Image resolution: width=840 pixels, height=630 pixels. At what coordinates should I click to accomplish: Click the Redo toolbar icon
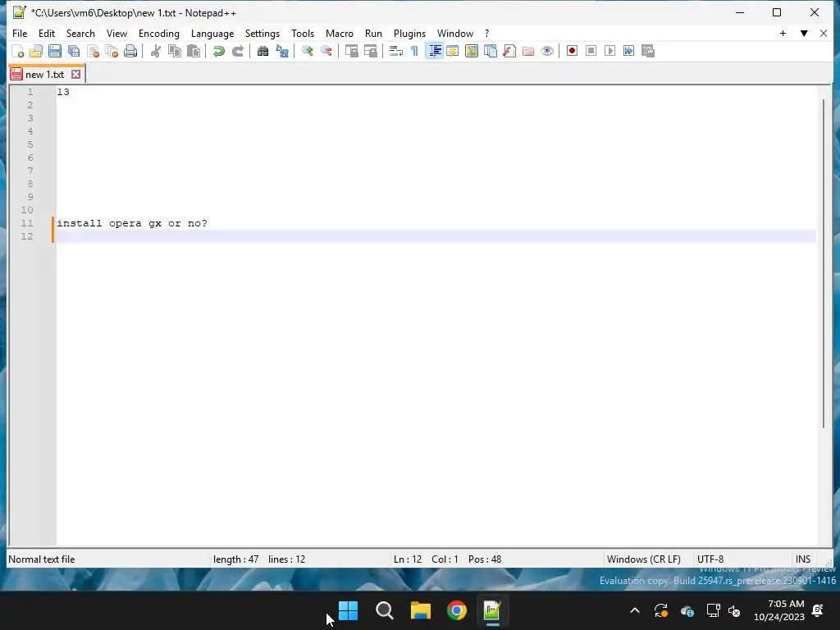(238, 51)
